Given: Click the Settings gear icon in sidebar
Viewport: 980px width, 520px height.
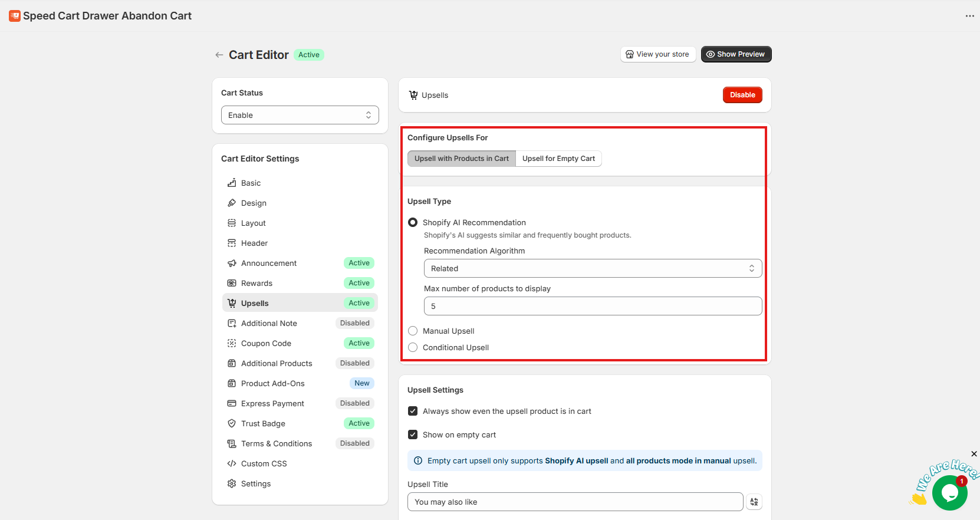Looking at the screenshot, I should [232, 483].
